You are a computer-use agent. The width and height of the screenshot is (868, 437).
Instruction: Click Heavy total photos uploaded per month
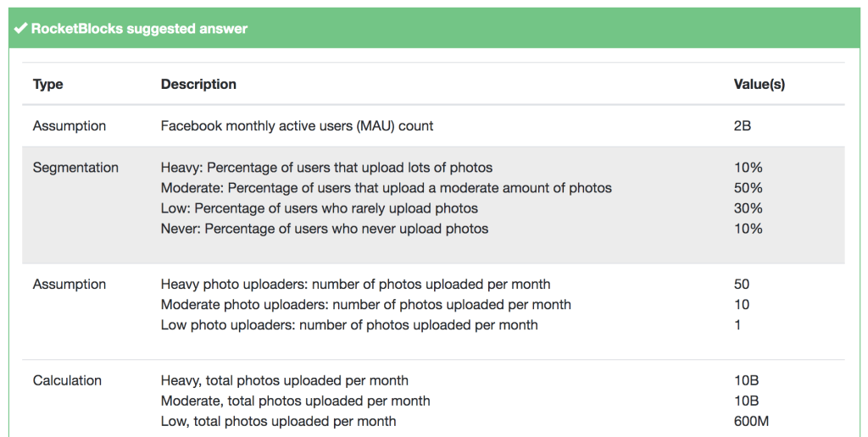click(x=285, y=381)
